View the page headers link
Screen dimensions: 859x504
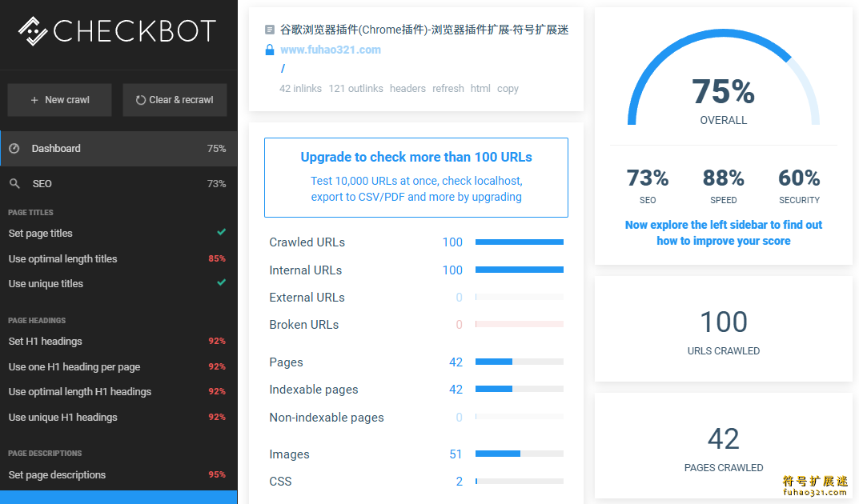pyautogui.click(x=407, y=89)
